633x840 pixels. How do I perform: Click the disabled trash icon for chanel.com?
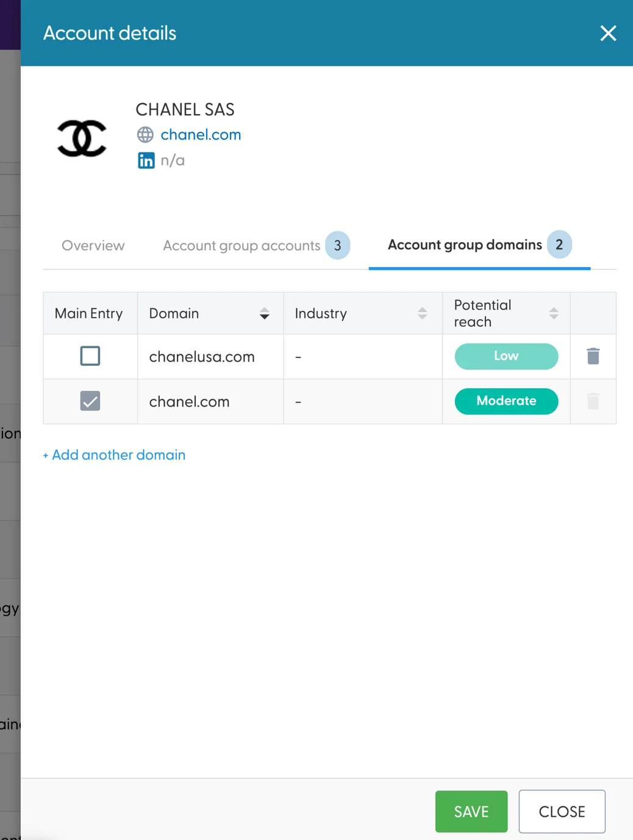click(593, 401)
